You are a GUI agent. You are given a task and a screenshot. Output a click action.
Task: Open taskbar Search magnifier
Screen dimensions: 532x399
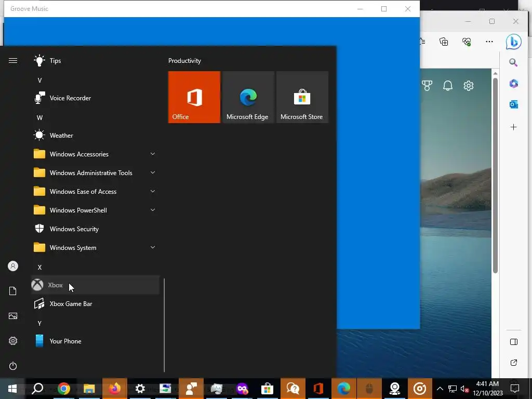point(37,389)
